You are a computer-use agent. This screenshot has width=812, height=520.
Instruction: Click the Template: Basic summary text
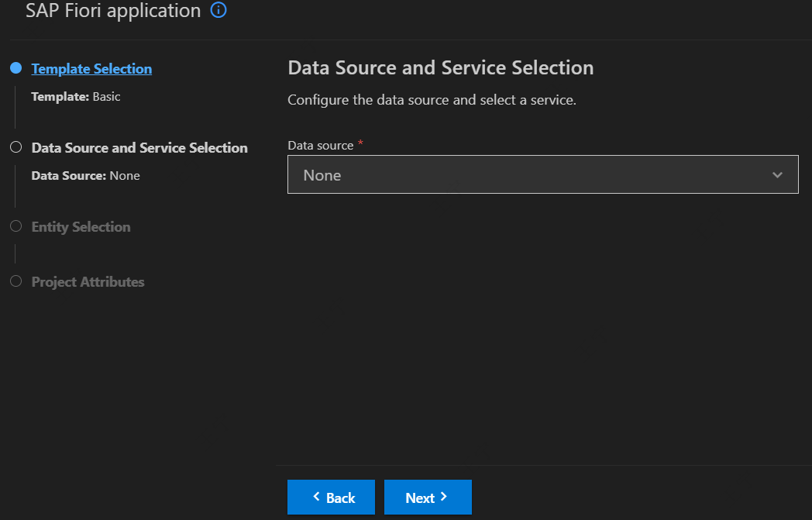pos(76,97)
